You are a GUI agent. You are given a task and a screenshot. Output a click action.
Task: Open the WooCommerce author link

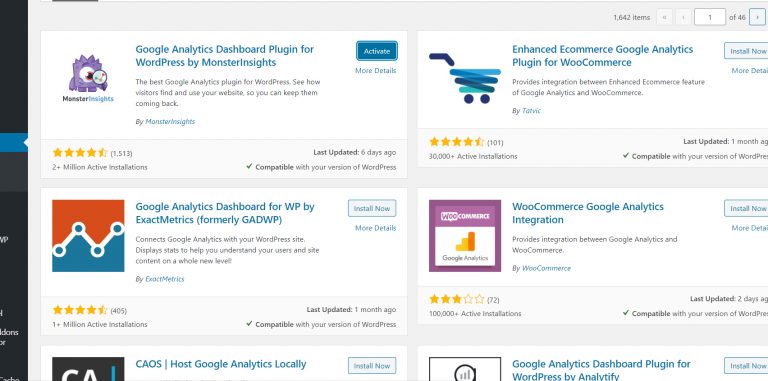[x=546, y=268]
